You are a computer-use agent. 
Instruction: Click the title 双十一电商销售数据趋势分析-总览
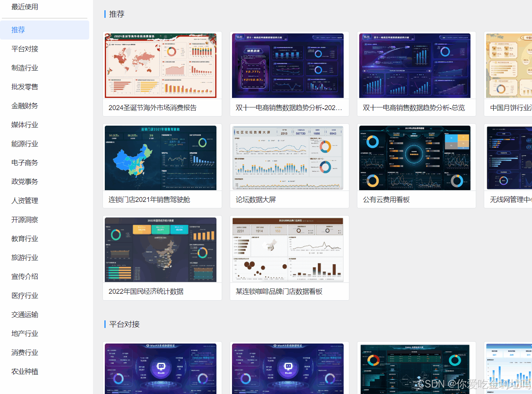tap(414, 108)
